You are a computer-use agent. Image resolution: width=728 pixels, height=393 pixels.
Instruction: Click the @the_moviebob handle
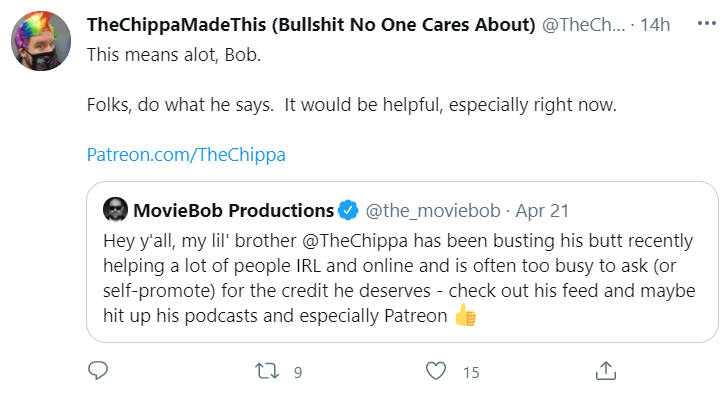tap(433, 211)
